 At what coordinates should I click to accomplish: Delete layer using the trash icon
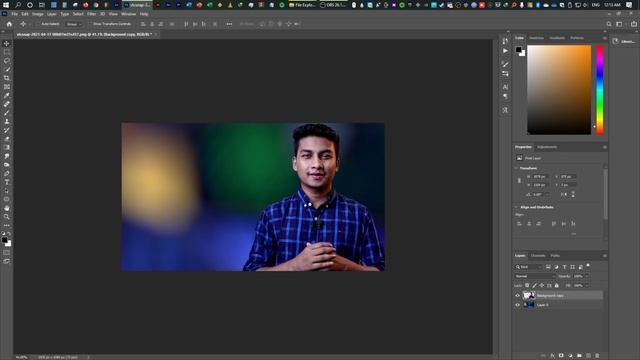(x=597, y=356)
